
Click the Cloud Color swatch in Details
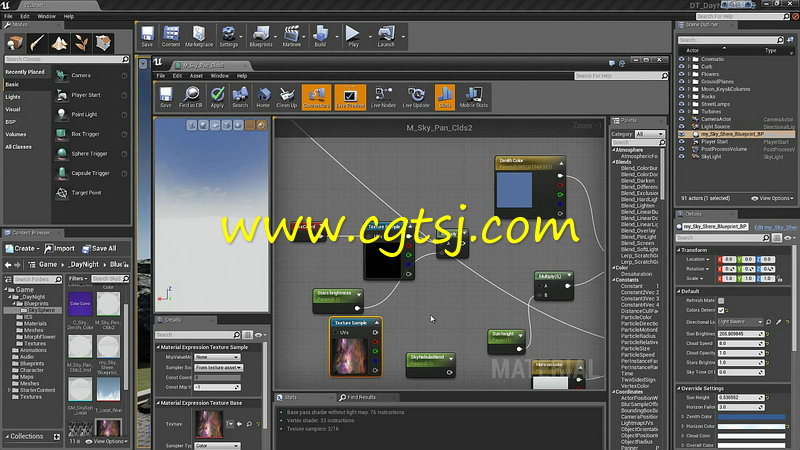pyautogui.click(x=751, y=436)
